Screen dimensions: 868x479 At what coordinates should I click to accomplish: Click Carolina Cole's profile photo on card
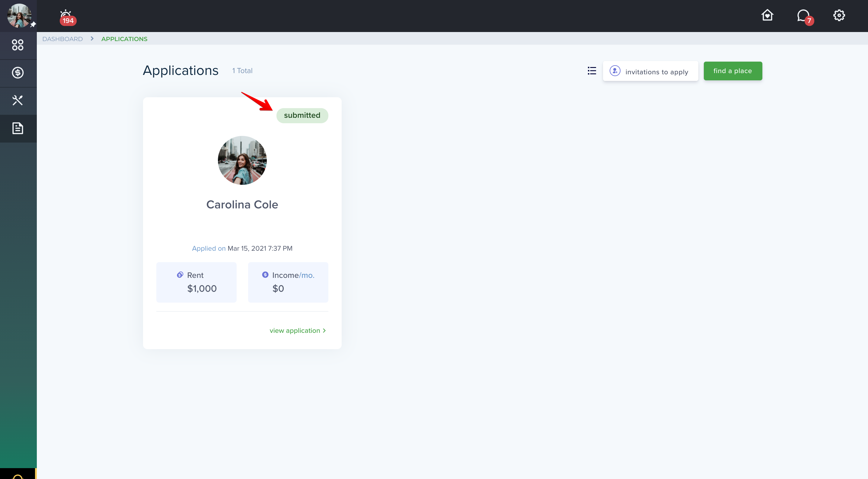click(242, 160)
